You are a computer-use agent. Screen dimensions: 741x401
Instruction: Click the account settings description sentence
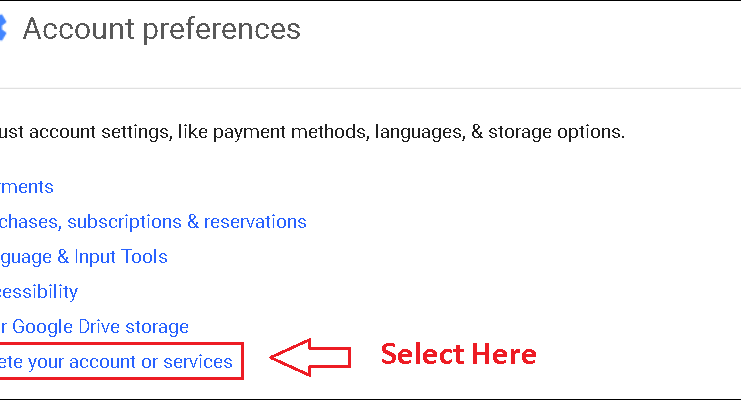[x=312, y=132]
